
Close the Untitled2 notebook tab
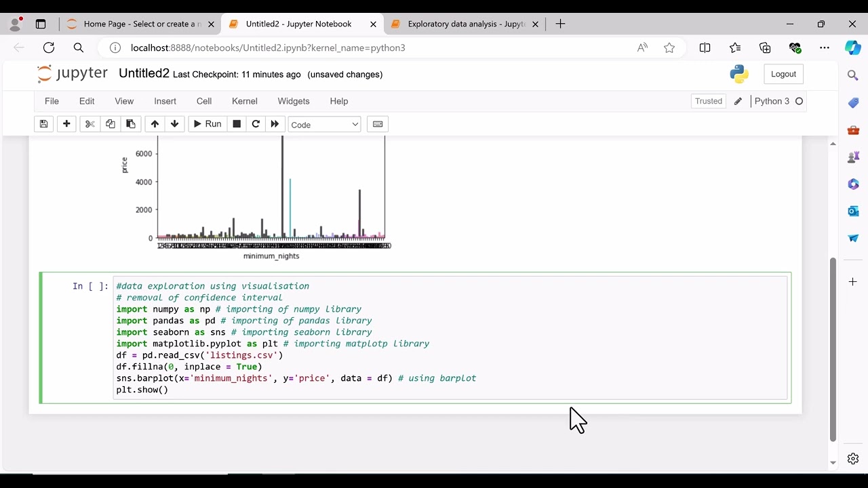[373, 24]
